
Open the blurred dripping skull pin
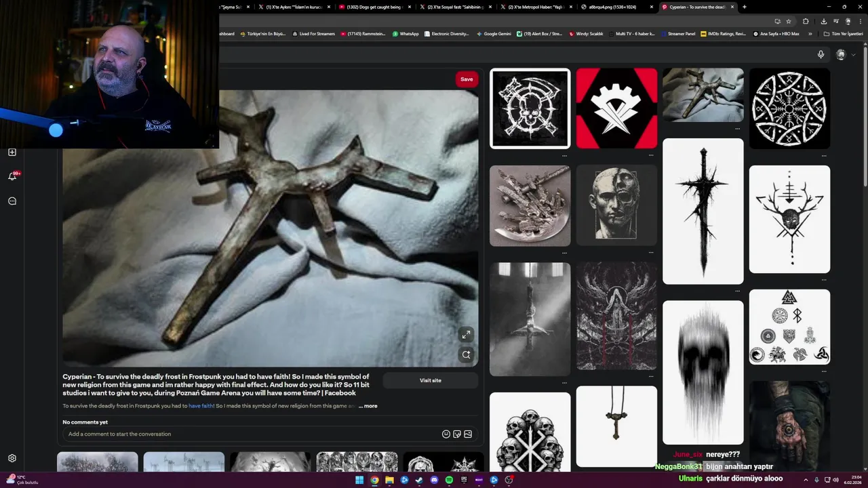703,373
